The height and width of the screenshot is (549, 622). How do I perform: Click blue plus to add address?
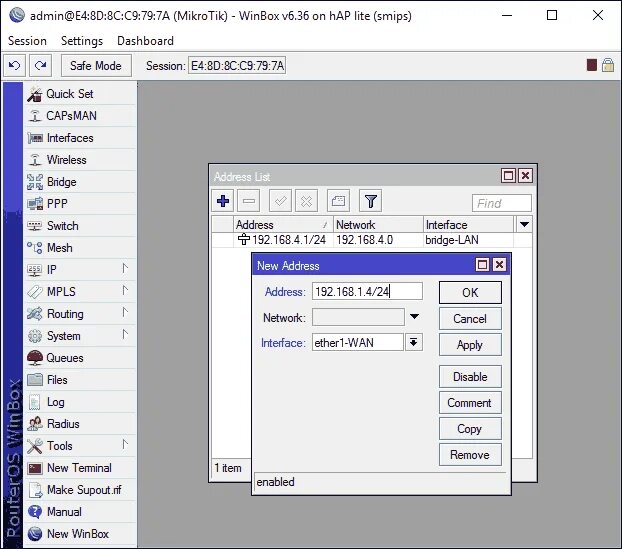pos(223,201)
